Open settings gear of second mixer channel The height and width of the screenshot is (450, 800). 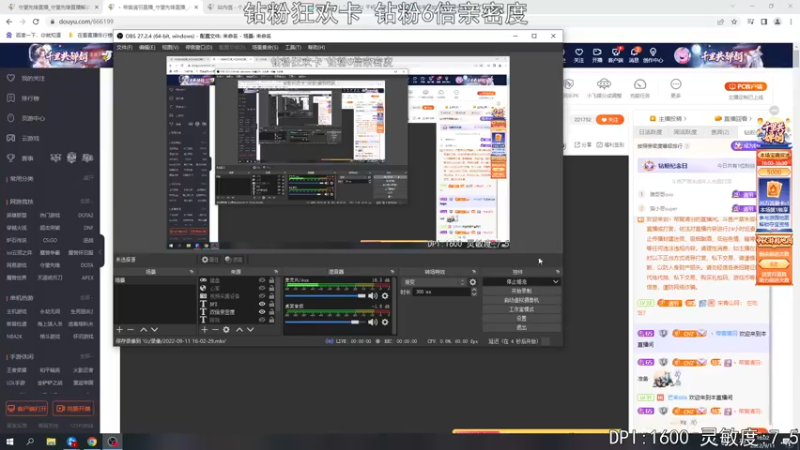click(x=385, y=322)
